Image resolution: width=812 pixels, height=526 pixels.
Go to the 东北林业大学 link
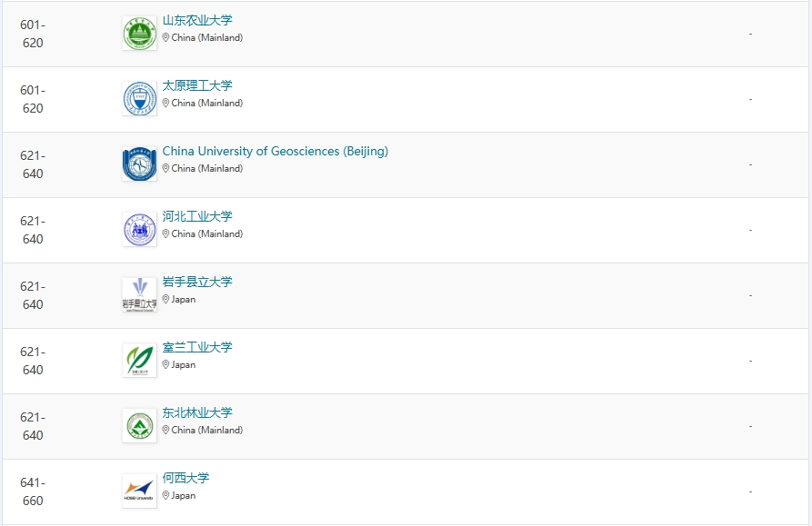tap(197, 412)
